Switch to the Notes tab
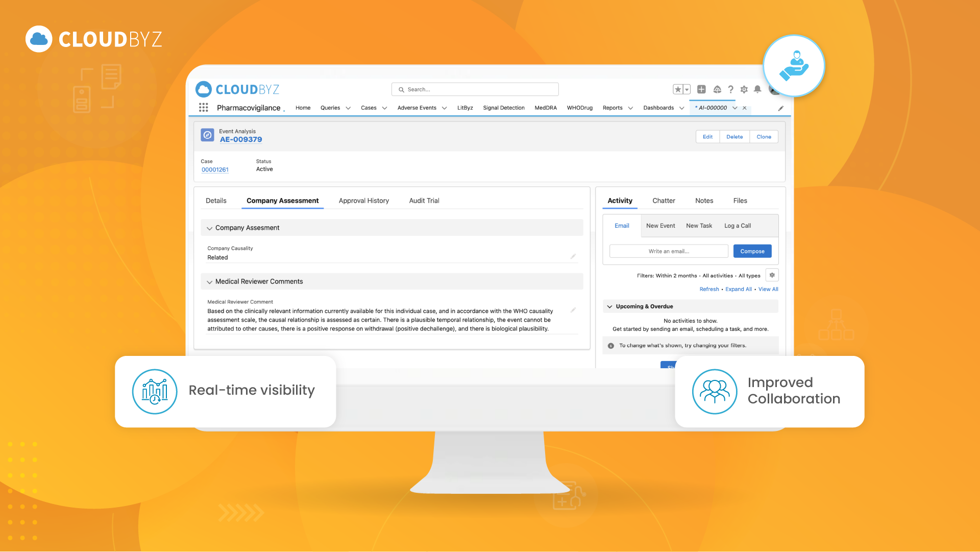980x552 pixels. [x=704, y=201]
